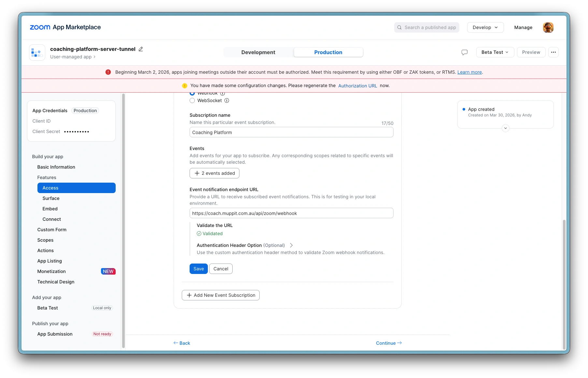Click the user profile avatar

[548, 27]
